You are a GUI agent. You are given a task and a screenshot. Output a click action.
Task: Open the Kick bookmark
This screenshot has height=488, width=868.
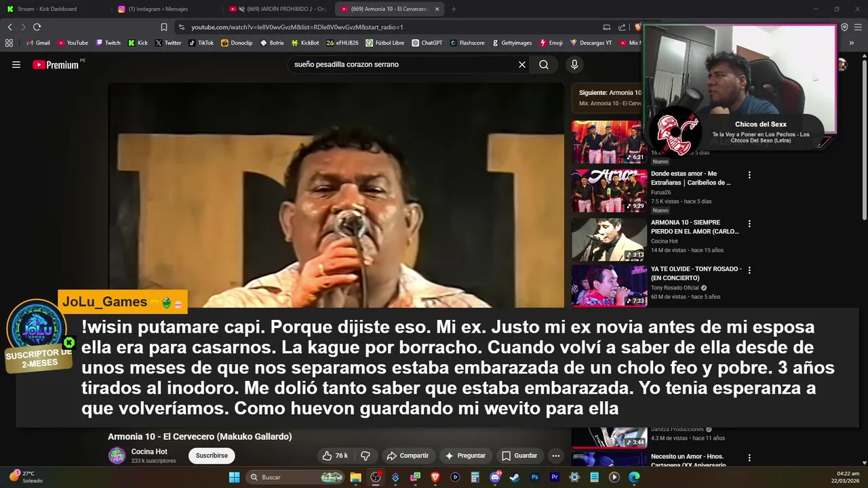tap(138, 43)
